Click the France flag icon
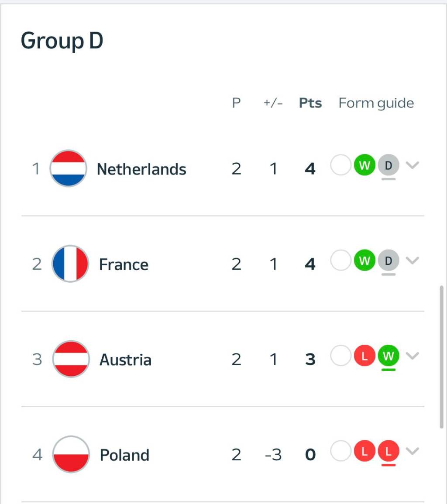This screenshot has height=504, width=447. pos(70,264)
